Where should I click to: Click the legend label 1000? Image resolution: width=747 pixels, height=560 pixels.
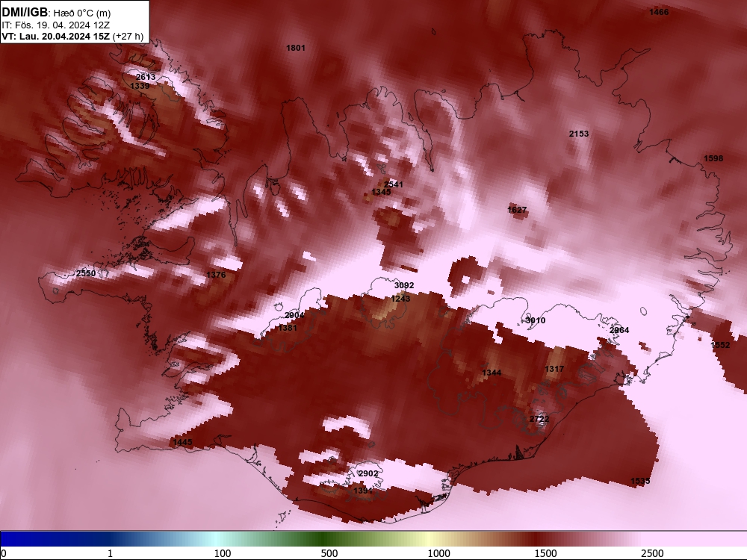point(438,553)
